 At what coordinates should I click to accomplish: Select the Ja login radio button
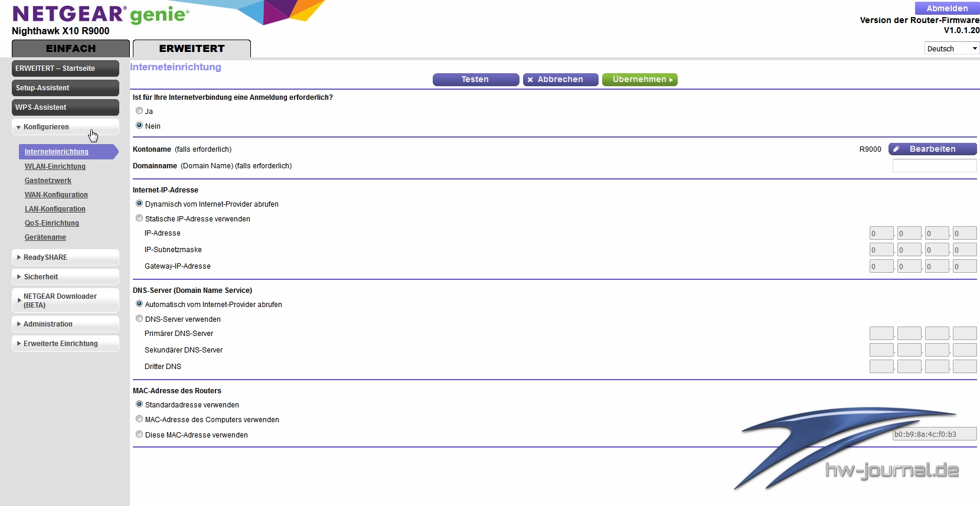(139, 111)
